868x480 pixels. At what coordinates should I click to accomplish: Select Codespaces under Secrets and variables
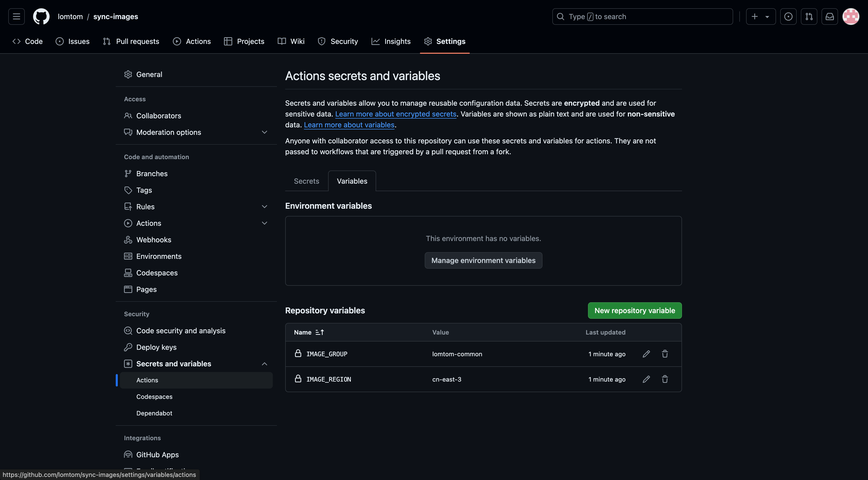[x=196, y=397]
